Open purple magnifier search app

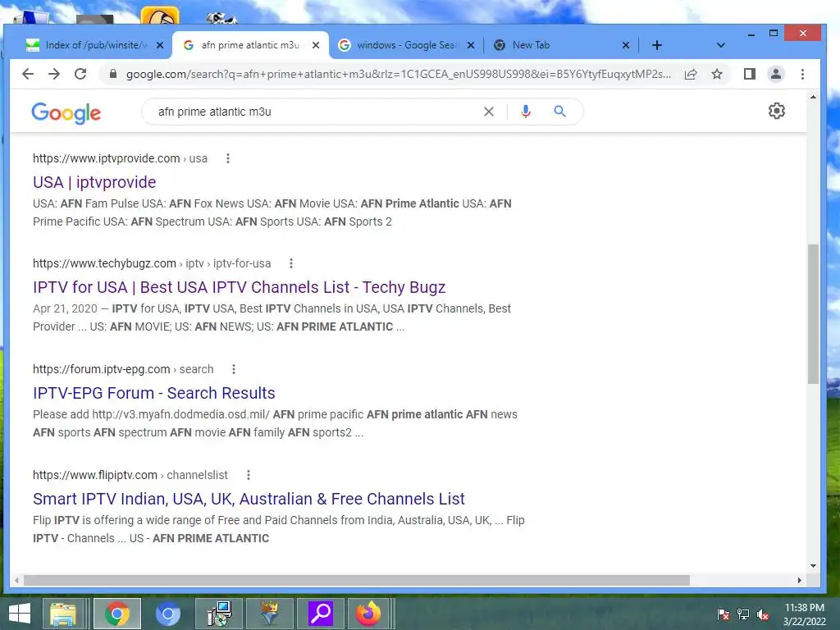pos(321,614)
